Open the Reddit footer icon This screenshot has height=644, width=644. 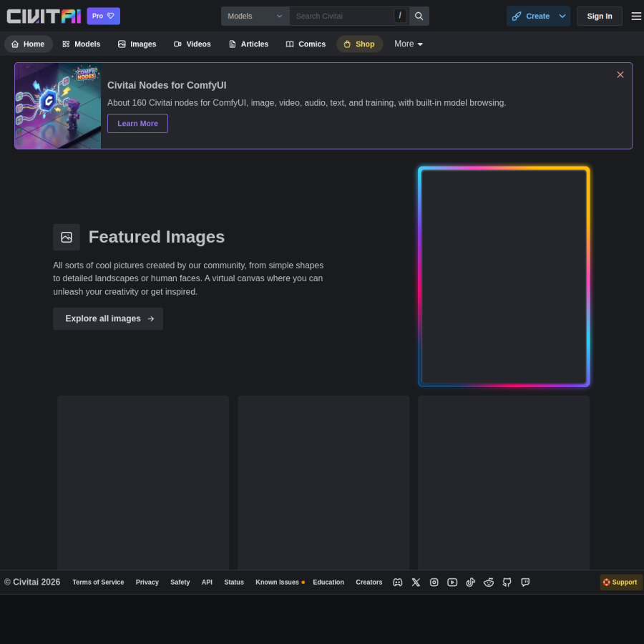tap(488, 582)
